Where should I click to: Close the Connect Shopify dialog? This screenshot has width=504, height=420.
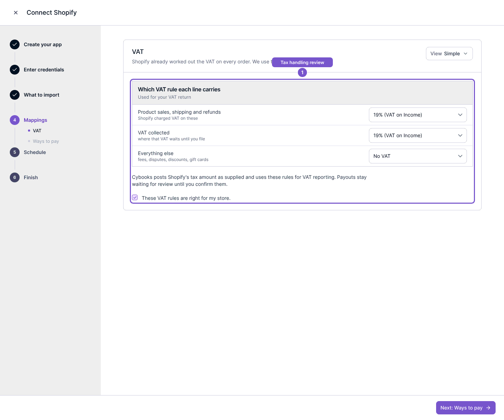coord(16,13)
